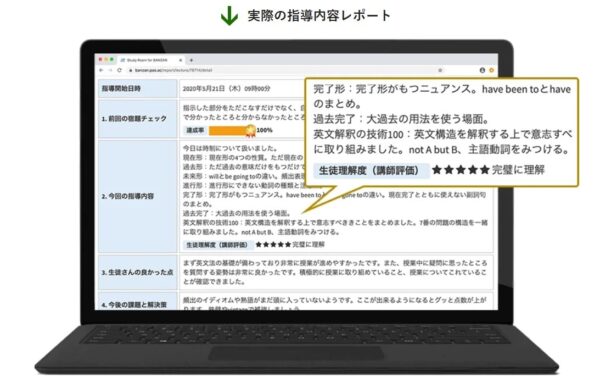Click the 1. 前回の宿題チェック row header

[138, 119]
